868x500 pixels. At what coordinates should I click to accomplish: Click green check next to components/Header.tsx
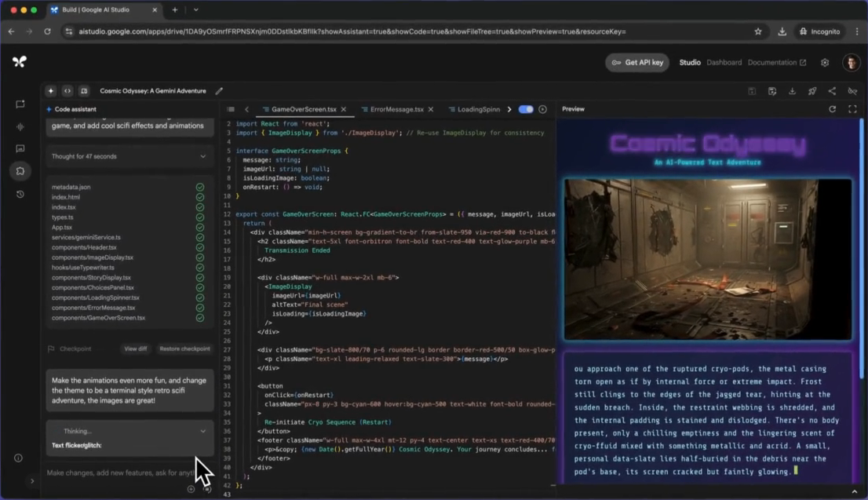coord(200,247)
